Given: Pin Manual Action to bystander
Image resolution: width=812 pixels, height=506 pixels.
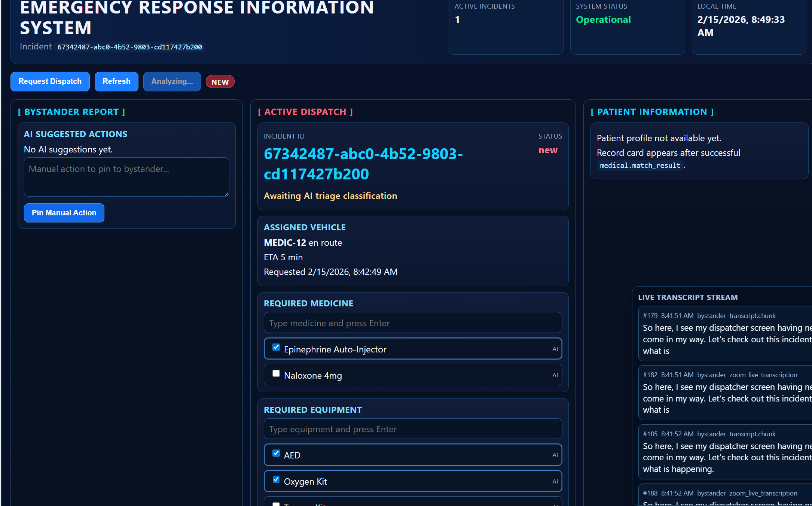Looking at the screenshot, I should [x=64, y=213].
